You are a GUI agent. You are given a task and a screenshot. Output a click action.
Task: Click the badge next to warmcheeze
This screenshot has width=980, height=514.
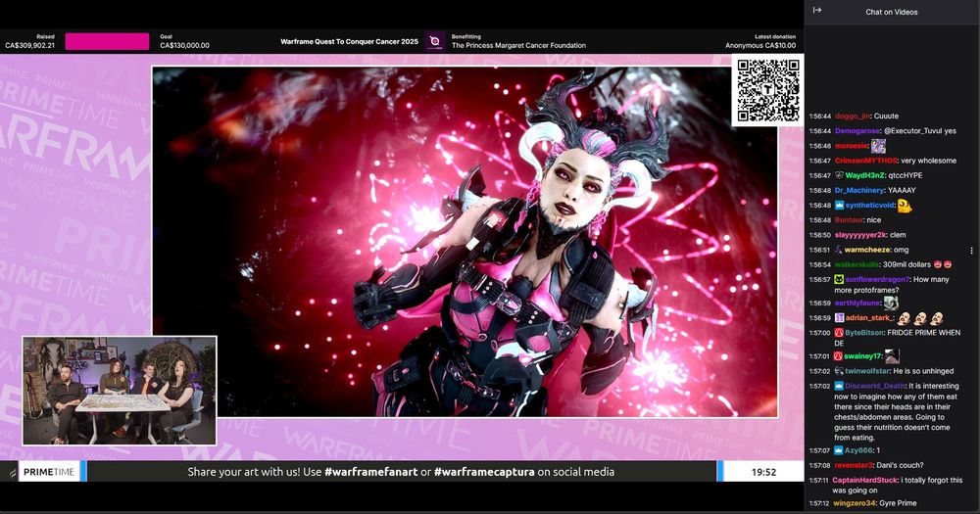(839, 250)
